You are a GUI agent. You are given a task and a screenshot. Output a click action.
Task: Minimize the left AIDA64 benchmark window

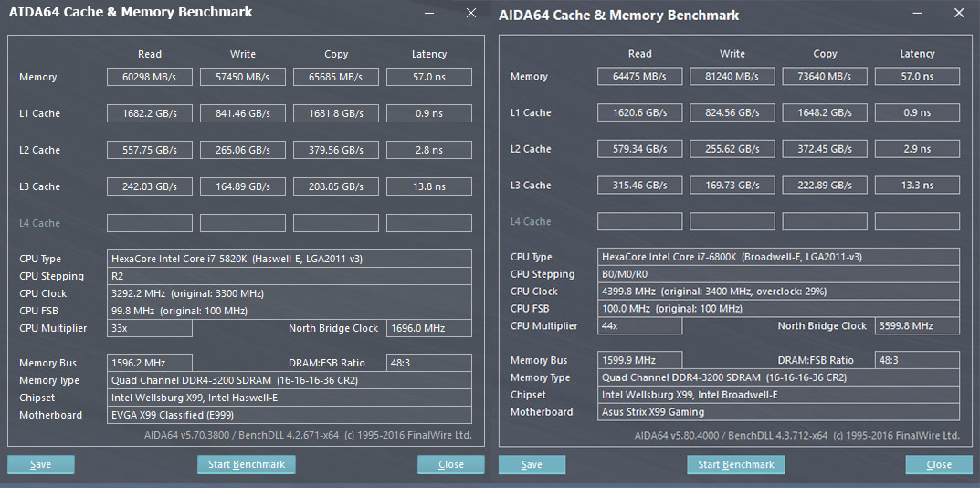coord(430,13)
